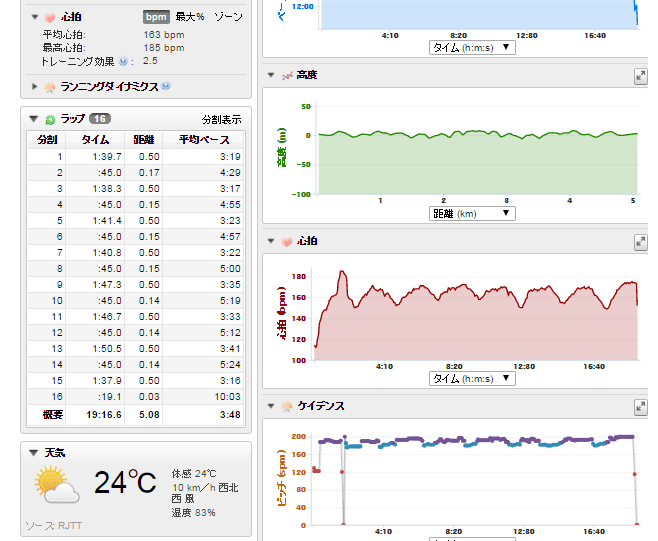
Task: Open the タイム dropdown under heart rate chart
Action: point(472,379)
